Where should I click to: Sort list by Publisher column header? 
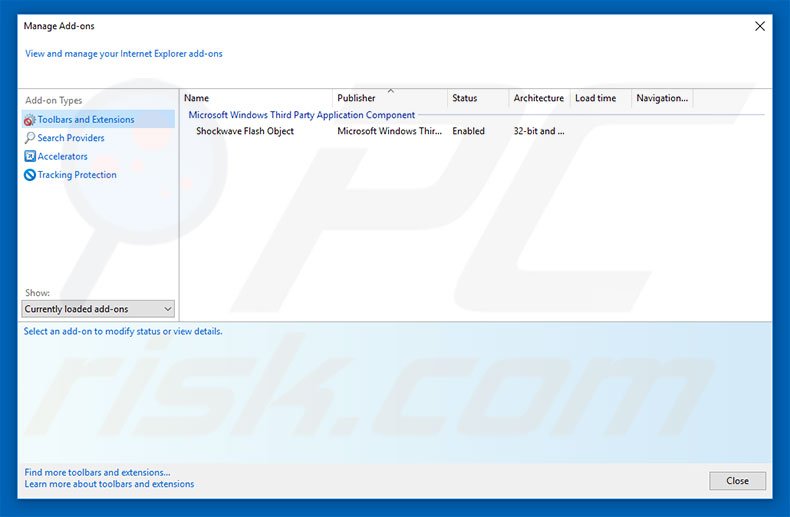tap(390, 98)
